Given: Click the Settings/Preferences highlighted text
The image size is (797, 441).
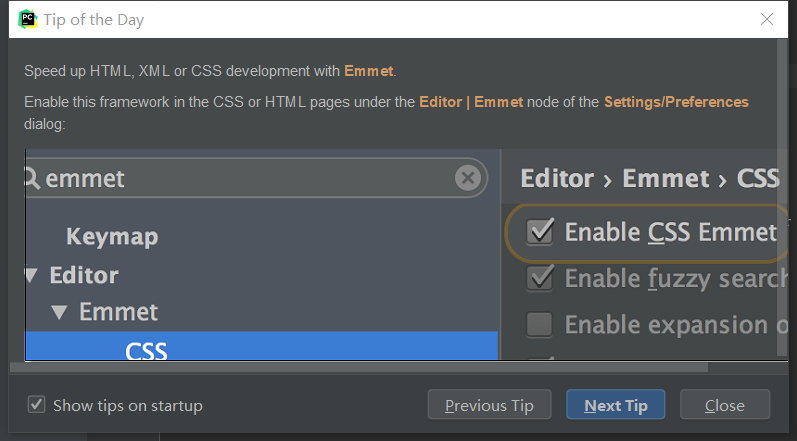Looking at the screenshot, I should coord(676,102).
